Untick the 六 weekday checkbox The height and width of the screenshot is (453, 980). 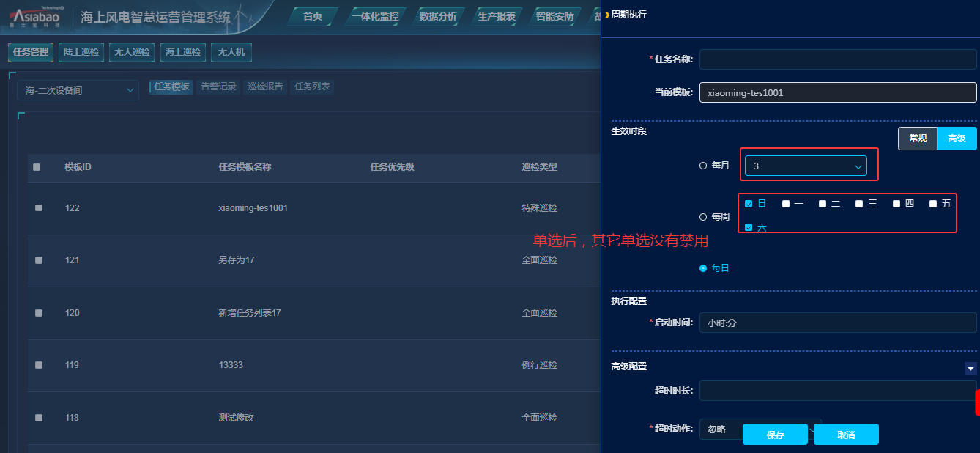749,227
